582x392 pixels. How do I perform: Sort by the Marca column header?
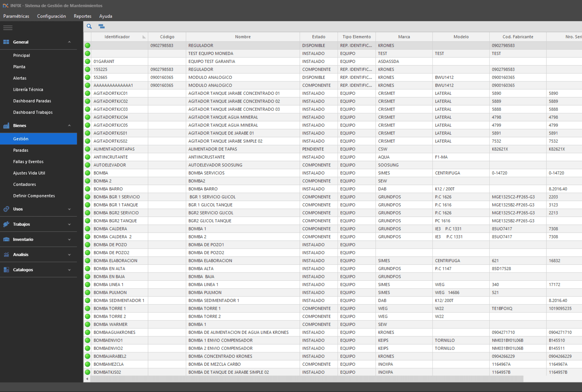(x=404, y=37)
